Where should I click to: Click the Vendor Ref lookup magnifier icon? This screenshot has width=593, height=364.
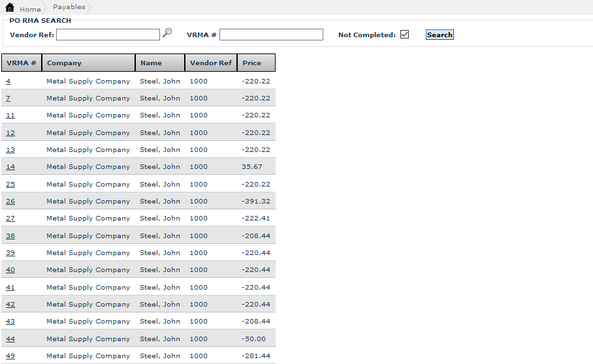point(167,33)
